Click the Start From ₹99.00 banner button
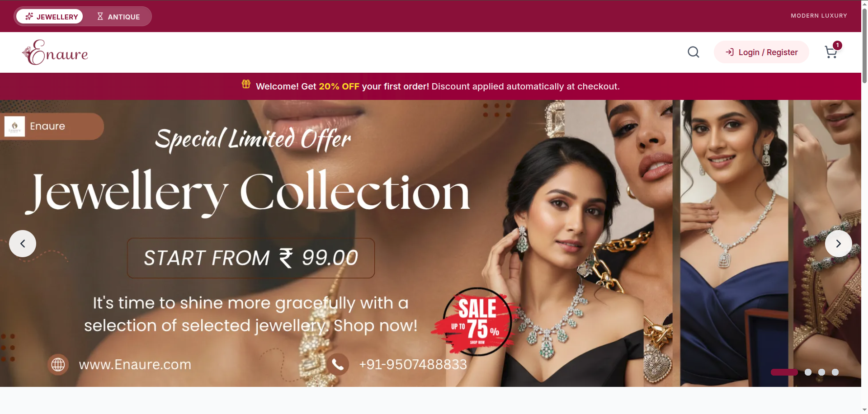The height and width of the screenshot is (414, 868). 251,258
